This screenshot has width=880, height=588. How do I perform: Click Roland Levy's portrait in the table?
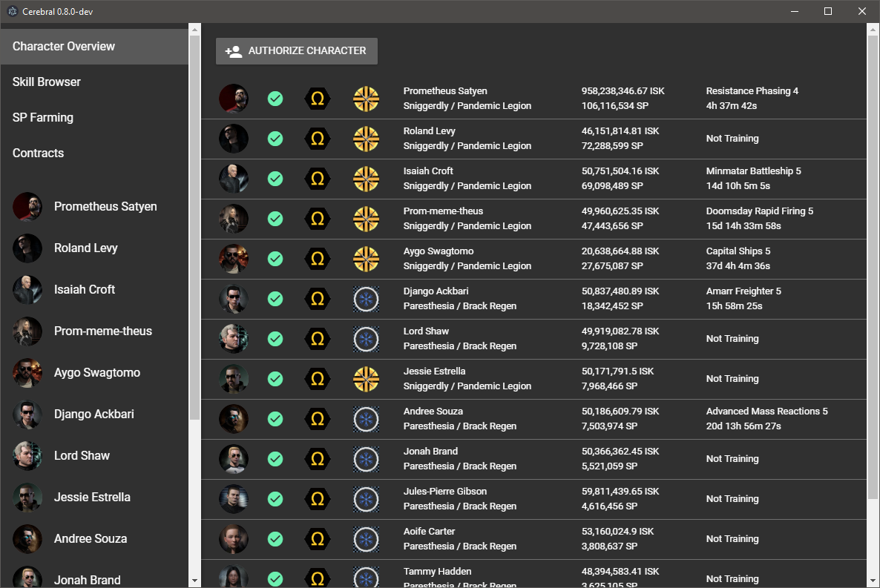[x=234, y=139]
